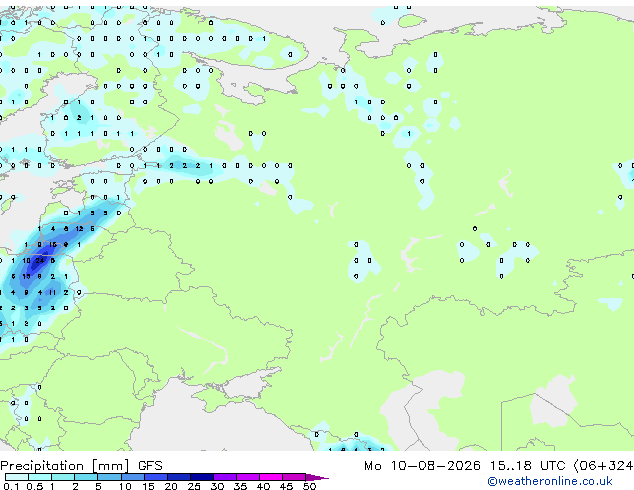The image size is (634, 490).
Task: Click the legend tick label '10'
Action: click(125, 486)
